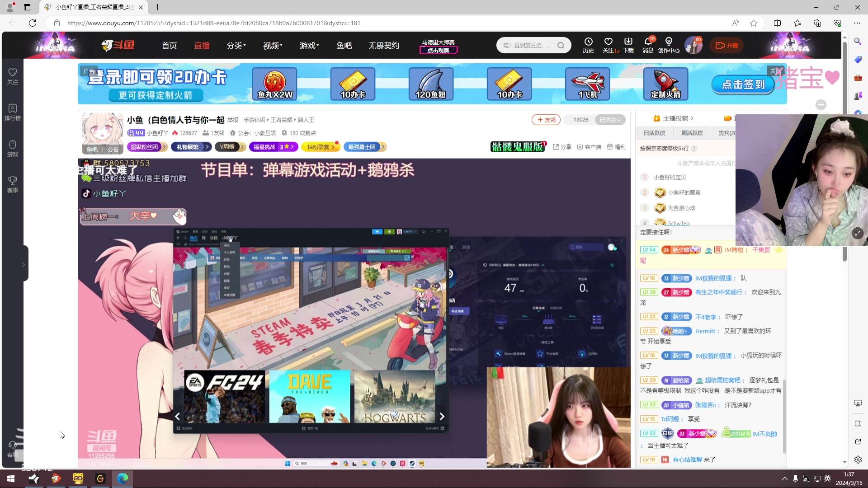Open the 历史 watch history icon
The image size is (868, 488).
tap(588, 45)
